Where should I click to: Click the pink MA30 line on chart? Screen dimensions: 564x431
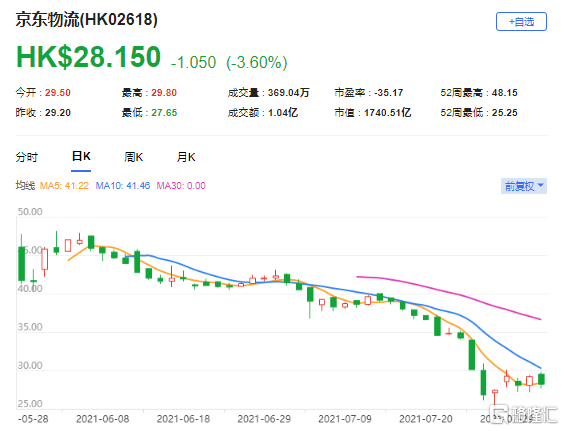click(450, 292)
